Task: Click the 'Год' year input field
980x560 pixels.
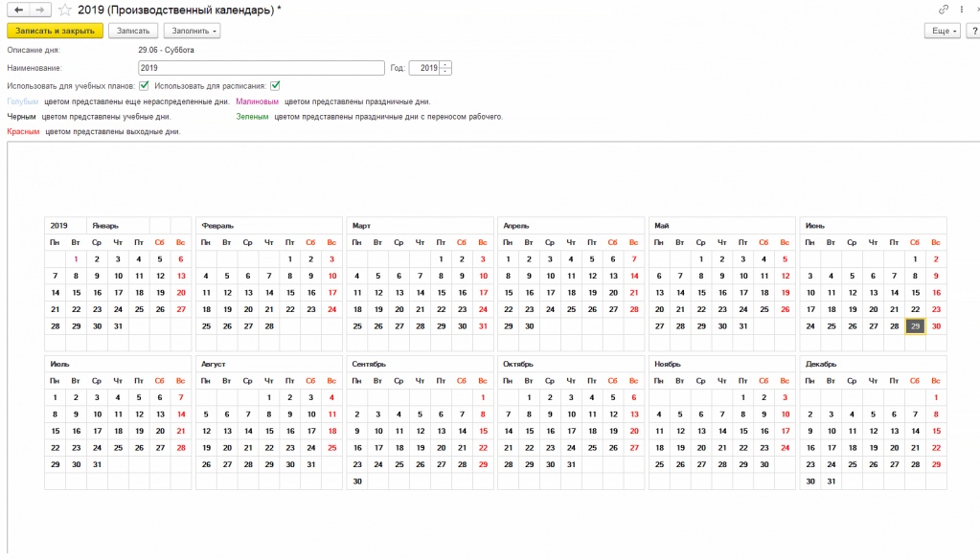Action: point(423,68)
